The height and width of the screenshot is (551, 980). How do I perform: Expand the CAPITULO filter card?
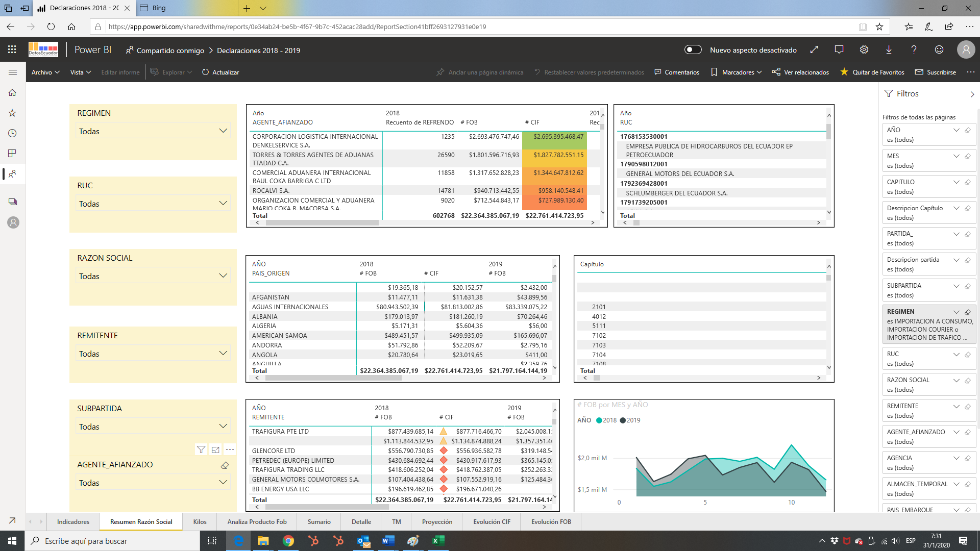[x=957, y=182]
